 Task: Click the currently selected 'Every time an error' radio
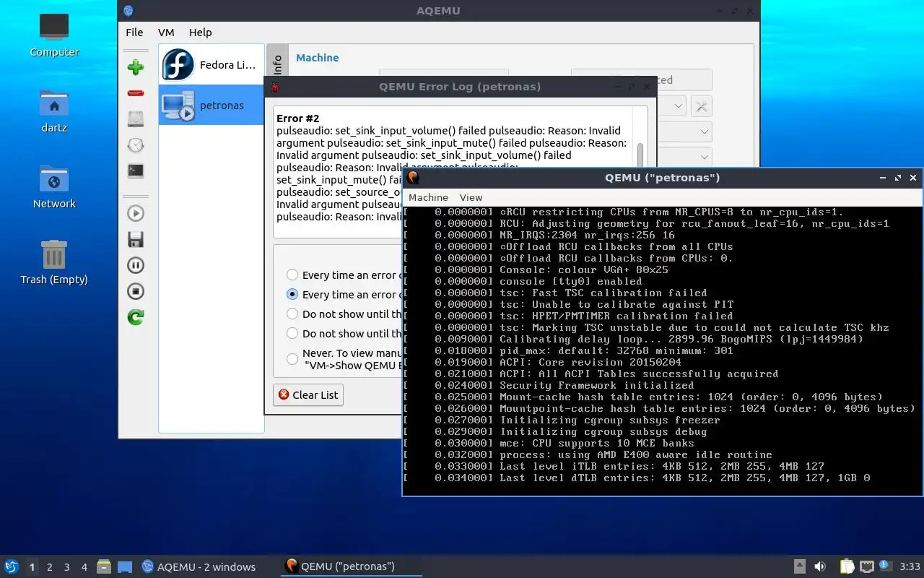[x=292, y=294]
